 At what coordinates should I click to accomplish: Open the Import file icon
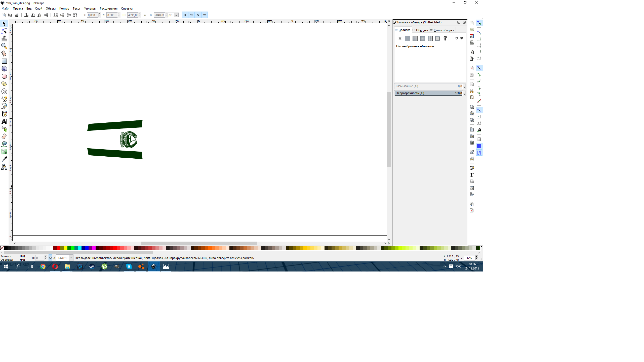pos(472,52)
